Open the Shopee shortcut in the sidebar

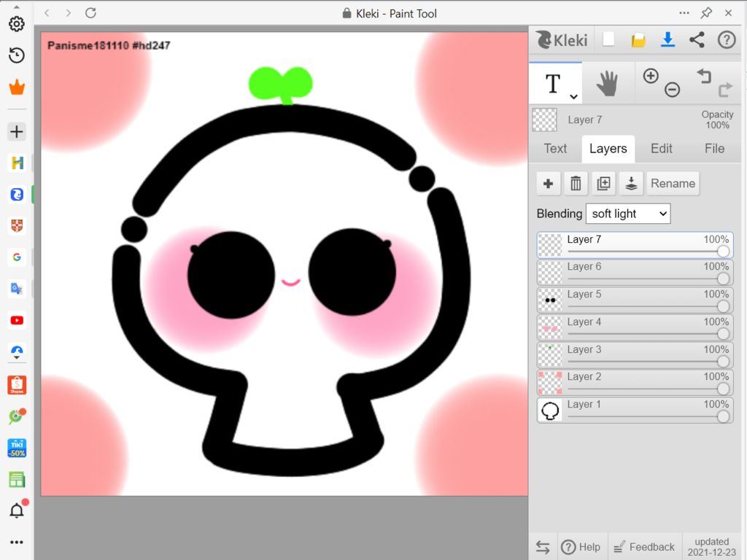17,385
